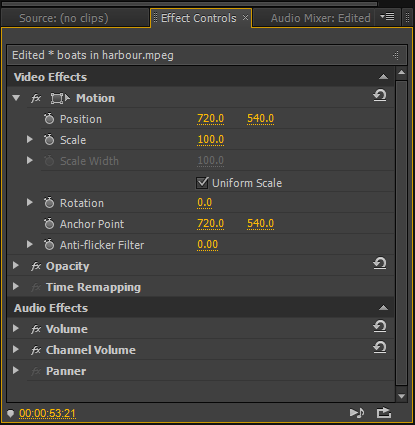Toggle Position animation stopwatch
Viewport: 415px width, 425px height.
(x=49, y=119)
